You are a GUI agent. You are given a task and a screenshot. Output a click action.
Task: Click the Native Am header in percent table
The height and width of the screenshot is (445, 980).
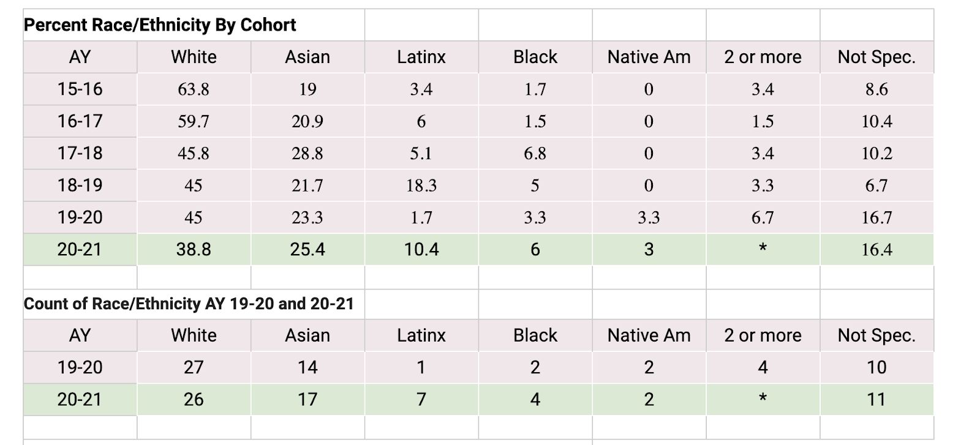coord(649,57)
